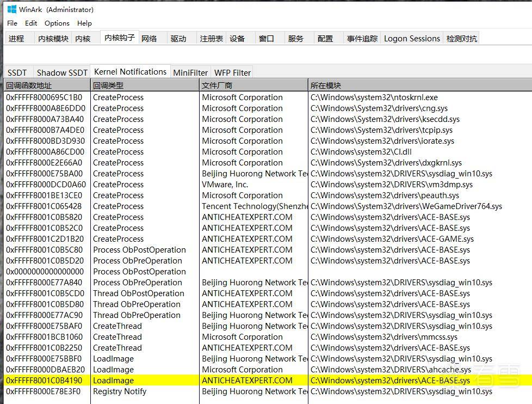Open the Help menu

pyautogui.click(x=84, y=23)
